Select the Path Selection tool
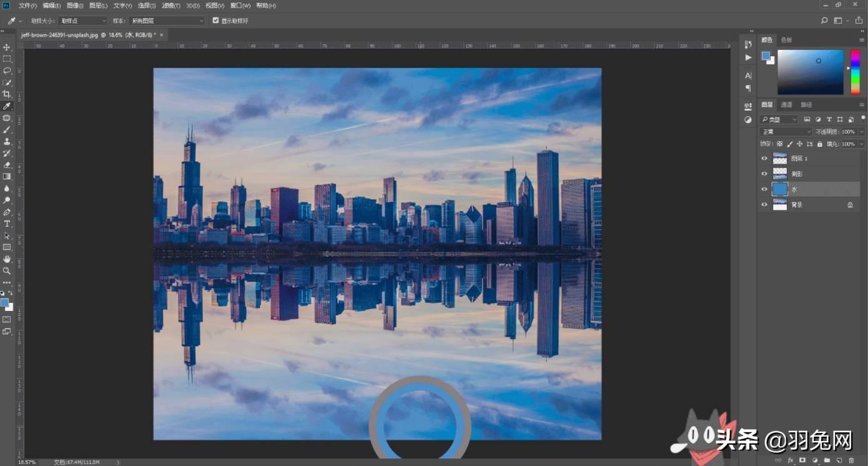This screenshot has height=466, width=868. tap(7, 235)
